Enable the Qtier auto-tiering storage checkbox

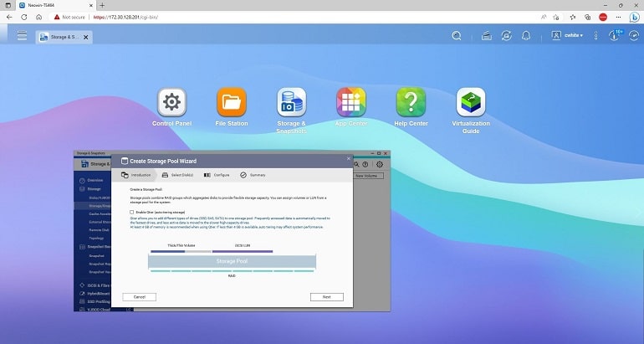[x=132, y=213]
